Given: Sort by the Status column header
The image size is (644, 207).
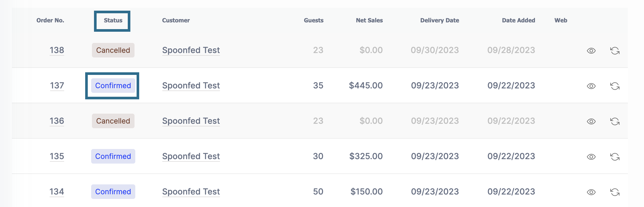Looking at the screenshot, I should pyautogui.click(x=113, y=20).
